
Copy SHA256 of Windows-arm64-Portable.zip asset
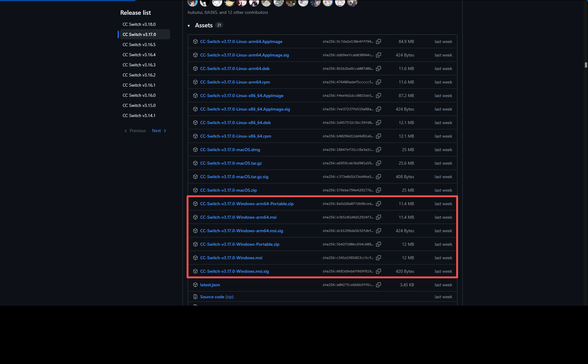(378, 204)
